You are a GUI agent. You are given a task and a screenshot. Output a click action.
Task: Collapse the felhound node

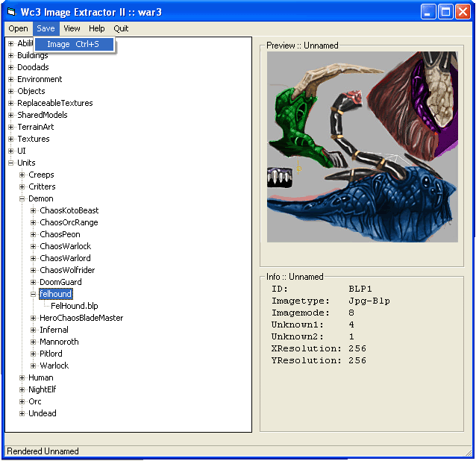coord(33,295)
